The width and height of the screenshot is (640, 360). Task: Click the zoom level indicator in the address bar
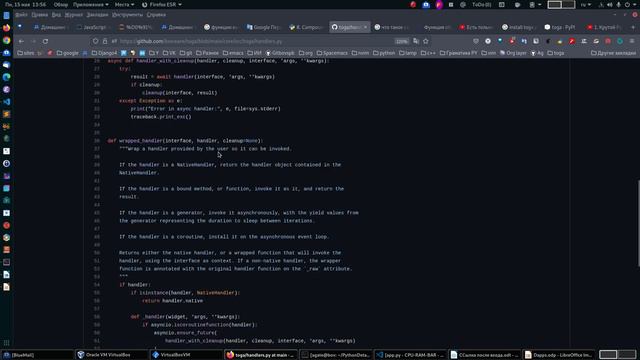[x=401, y=41]
